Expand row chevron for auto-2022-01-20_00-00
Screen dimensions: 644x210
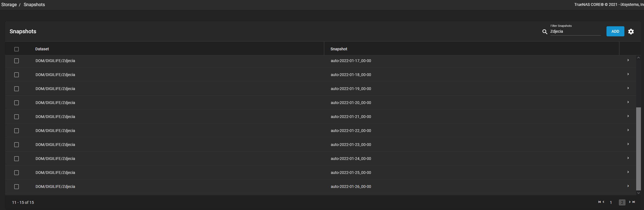tap(628, 102)
